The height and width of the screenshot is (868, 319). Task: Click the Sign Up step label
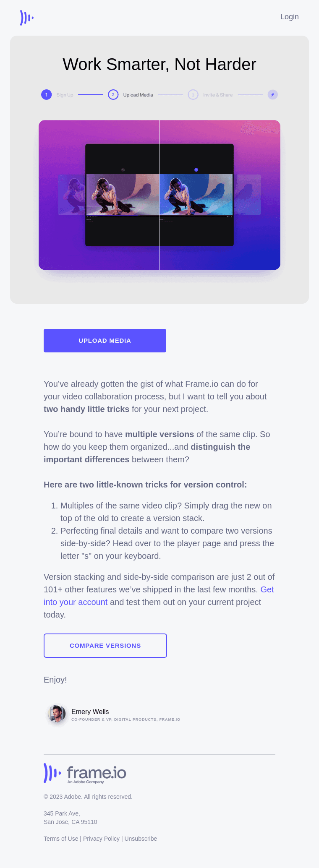[x=65, y=95]
